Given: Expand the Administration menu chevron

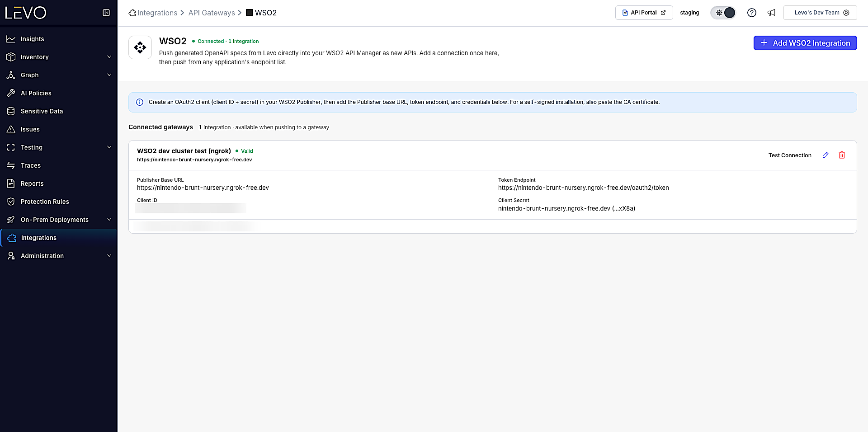Looking at the screenshot, I should [109, 256].
